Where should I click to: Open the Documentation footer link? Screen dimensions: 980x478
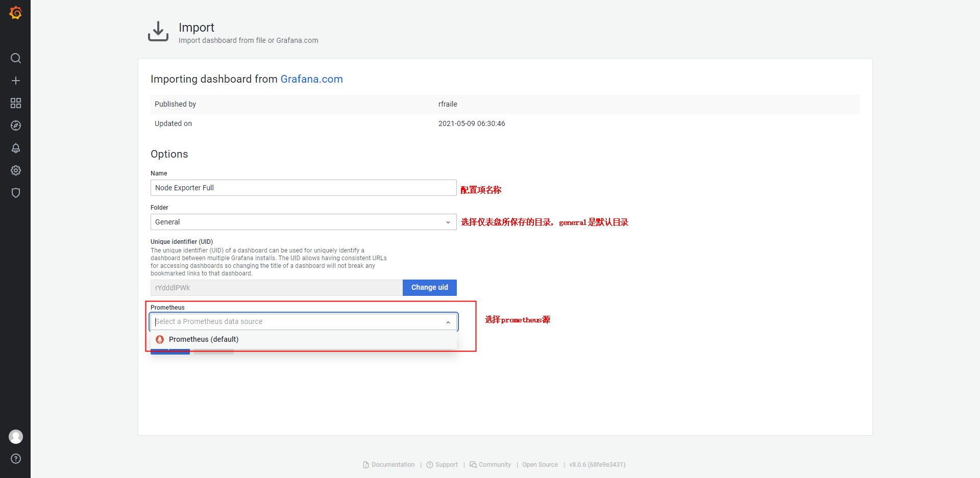[389, 465]
